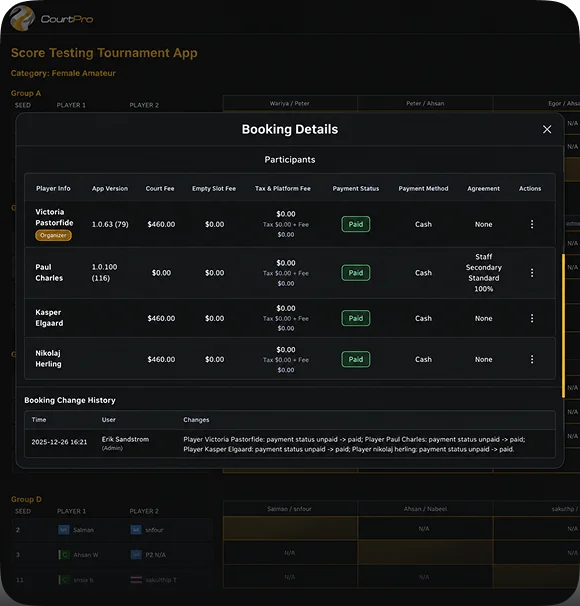Click the Ahsan / Nabeel column in Group D
This screenshot has height=606, width=580.
tap(425, 509)
